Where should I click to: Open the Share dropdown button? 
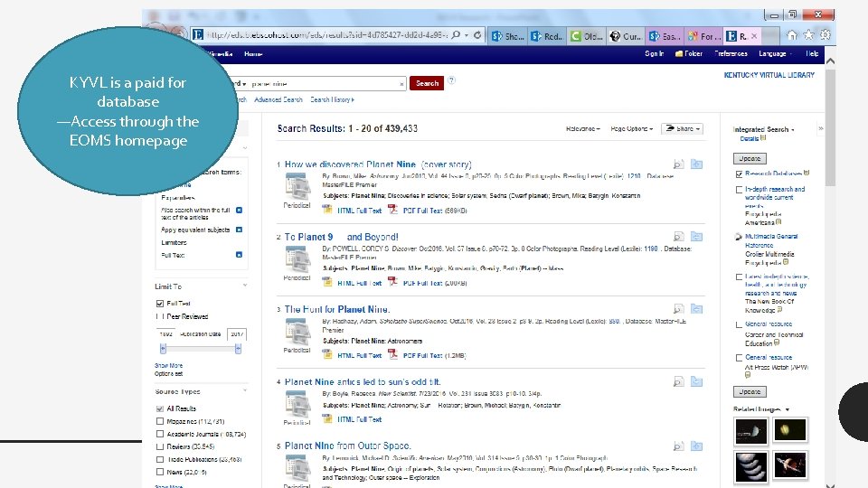coord(682,128)
